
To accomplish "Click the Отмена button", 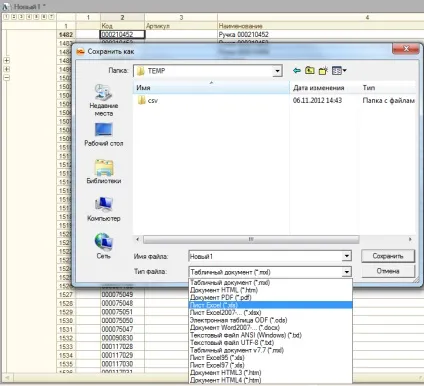I will (x=388, y=271).
